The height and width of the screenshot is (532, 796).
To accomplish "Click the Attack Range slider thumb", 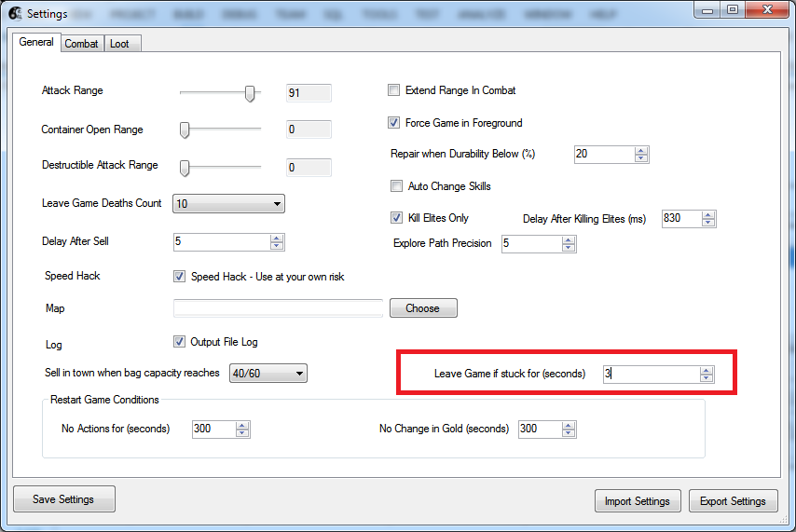I will (249, 93).
